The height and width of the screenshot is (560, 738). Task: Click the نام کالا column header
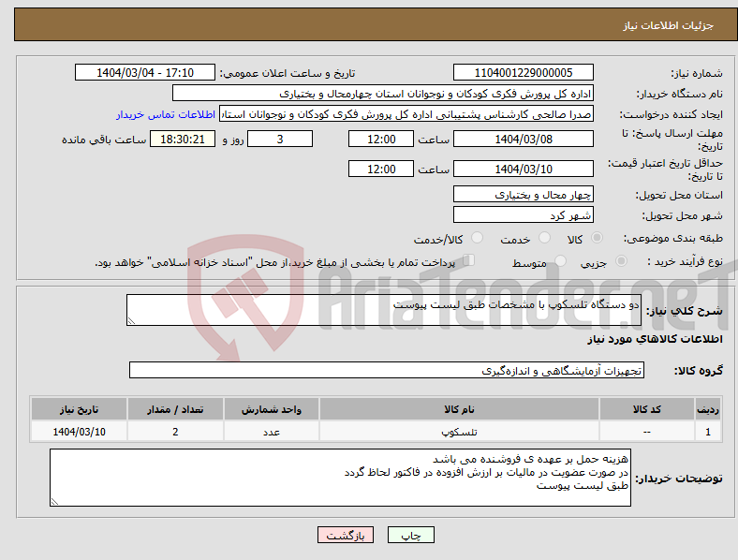pos(459,409)
